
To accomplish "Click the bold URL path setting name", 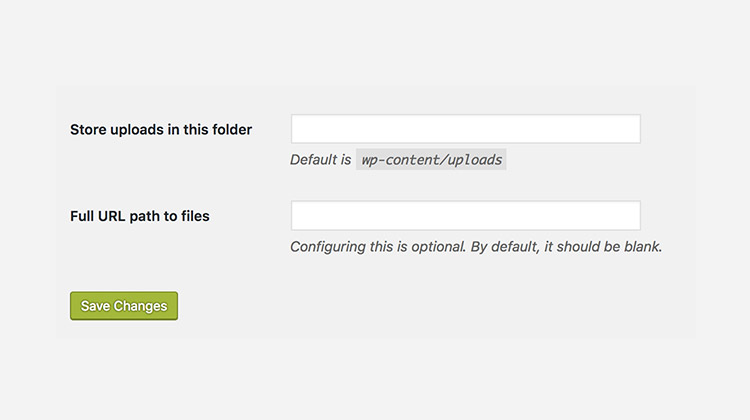I will pos(140,216).
